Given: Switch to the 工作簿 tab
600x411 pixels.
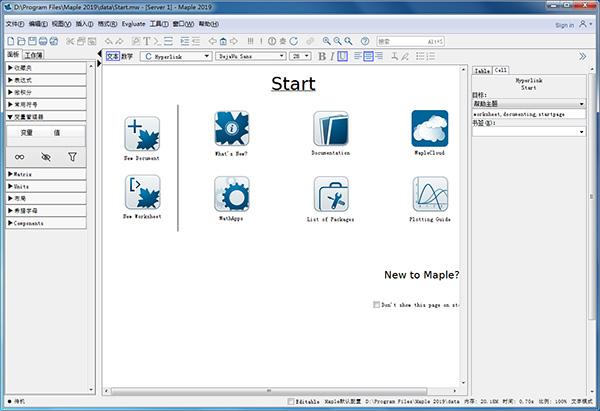Looking at the screenshot, I should click(x=34, y=55).
